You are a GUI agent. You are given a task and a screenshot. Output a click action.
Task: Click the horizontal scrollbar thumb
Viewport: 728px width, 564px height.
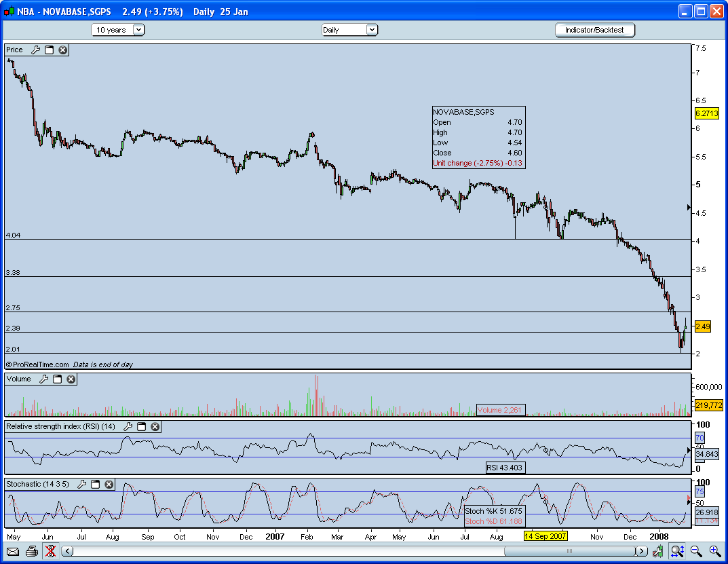point(570,552)
